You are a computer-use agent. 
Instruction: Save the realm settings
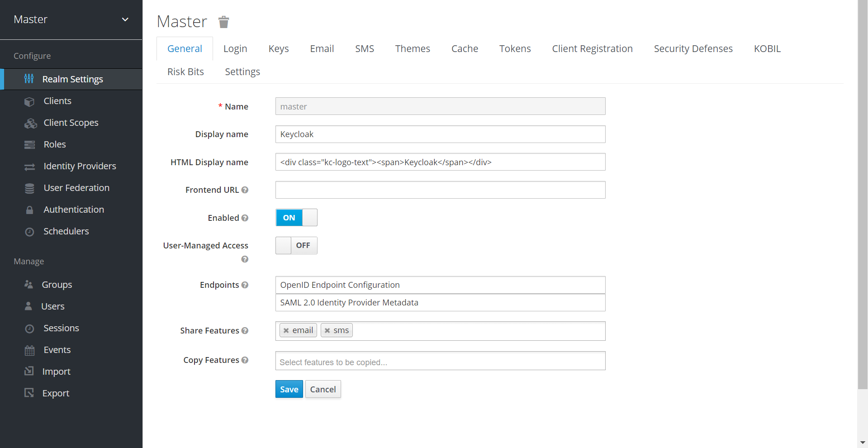pyautogui.click(x=289, y=389)
